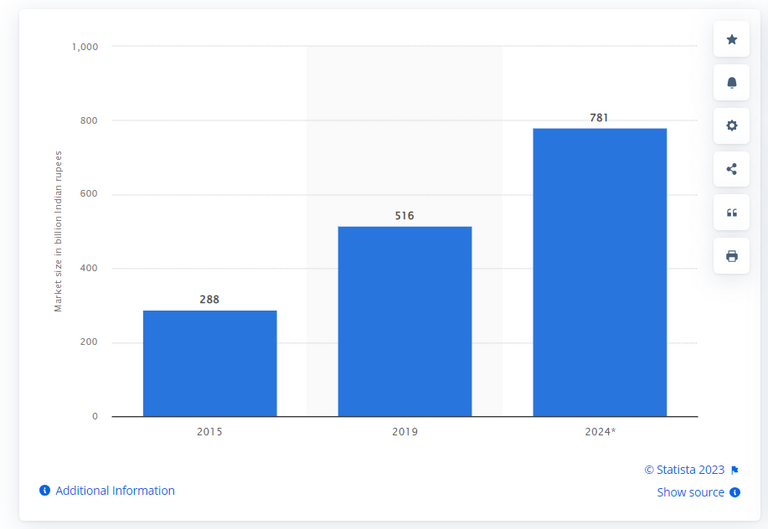Select the 2024* bar in chart
768x529 pixels.
[599, 272]
